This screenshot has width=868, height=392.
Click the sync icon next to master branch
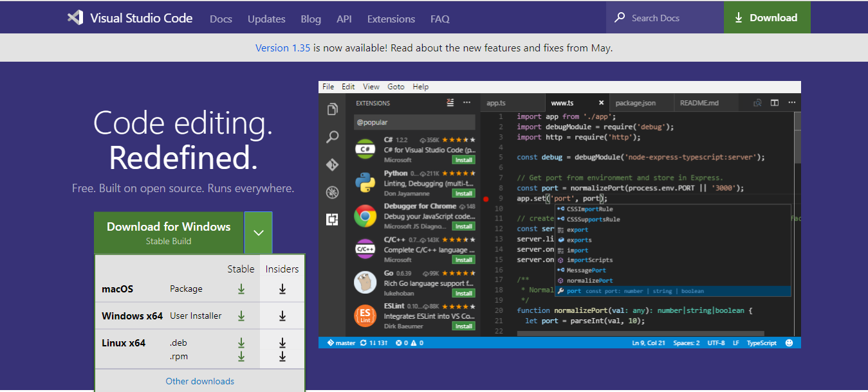click(364, 343)
